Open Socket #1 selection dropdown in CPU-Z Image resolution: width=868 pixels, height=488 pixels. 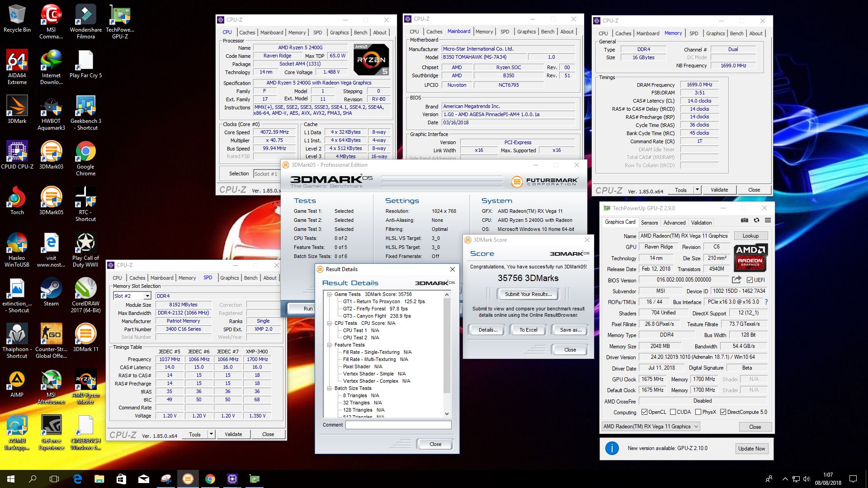click(x=266, y=174)
